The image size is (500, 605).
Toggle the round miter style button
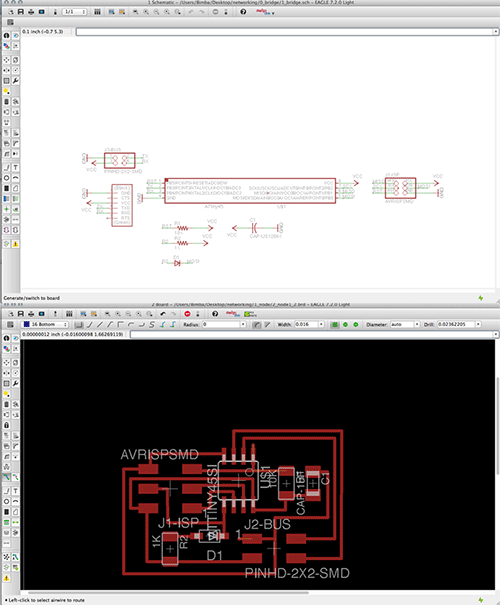pyautogui.click(x=257, y=324)
